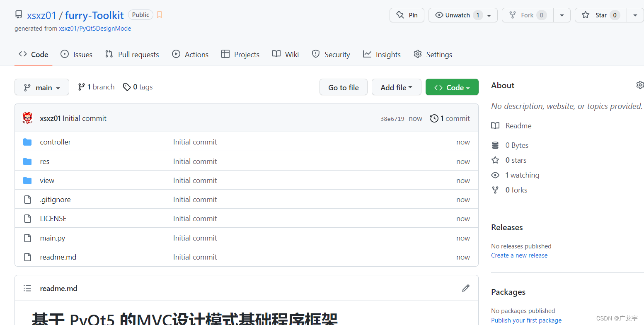Click the xsxz01 avatar image in commit row
644x325 pixels.
click(x=27, y=118)
